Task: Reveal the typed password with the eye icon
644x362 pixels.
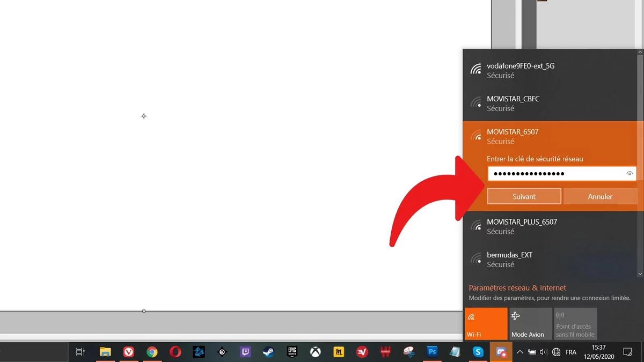Action: (x=629, y=173)
